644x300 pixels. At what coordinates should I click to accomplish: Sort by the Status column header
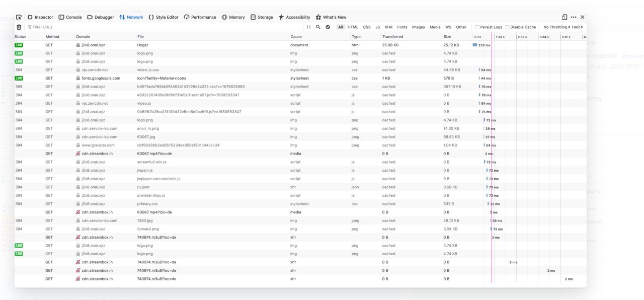pos(29,37)
